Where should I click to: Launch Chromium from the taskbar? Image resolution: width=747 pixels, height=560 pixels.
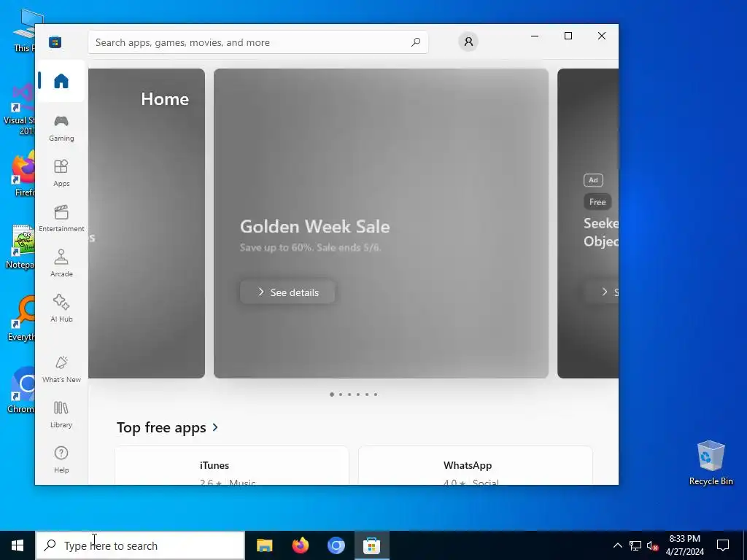pos(336,545)
